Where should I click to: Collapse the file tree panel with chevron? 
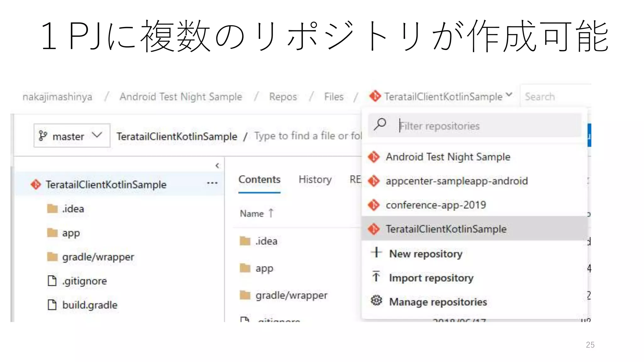(x=217, y=166)
